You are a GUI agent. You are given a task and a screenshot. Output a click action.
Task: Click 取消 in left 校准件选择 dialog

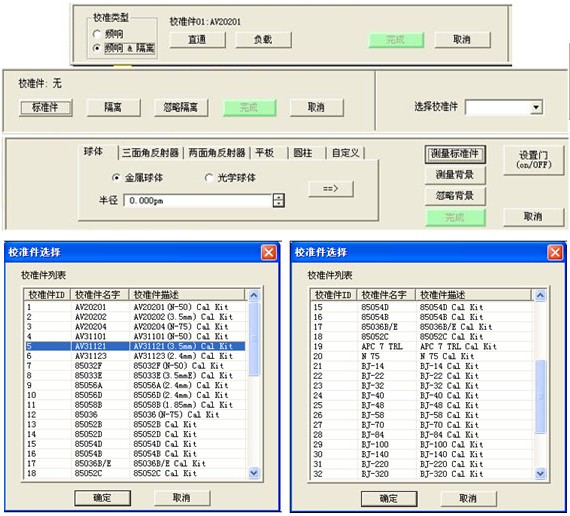(x=182, y=498)
